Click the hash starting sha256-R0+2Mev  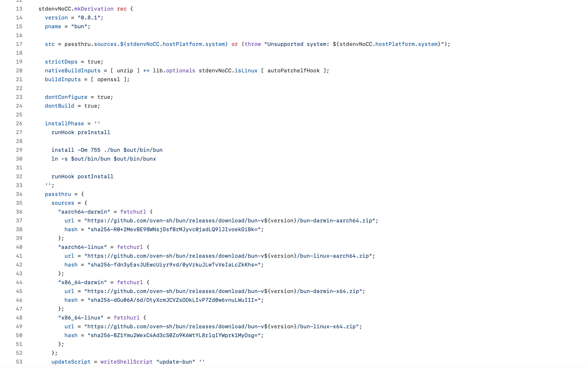174,229
